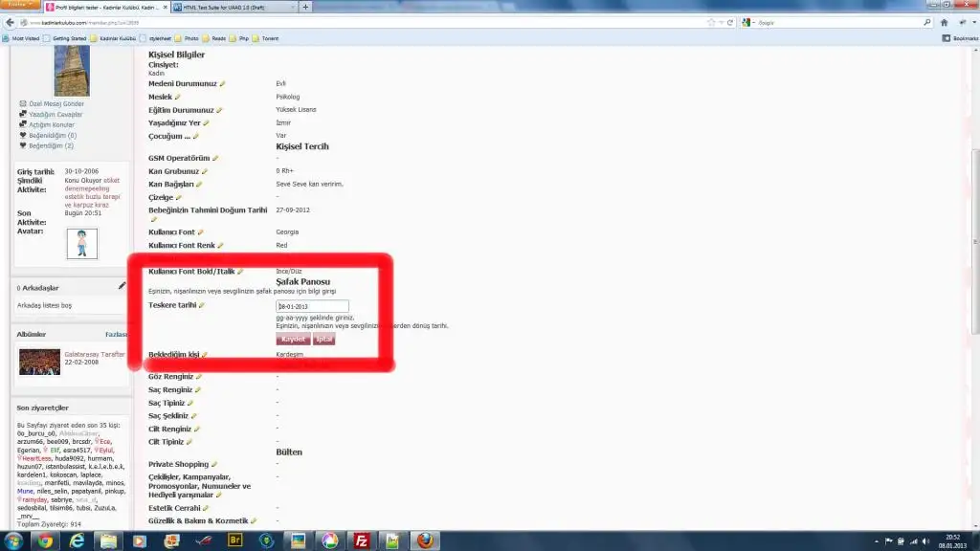Edit Kan Bağışları using the pencil icon
The width and height of the screenshot is (980, 551).
point(199,185)
